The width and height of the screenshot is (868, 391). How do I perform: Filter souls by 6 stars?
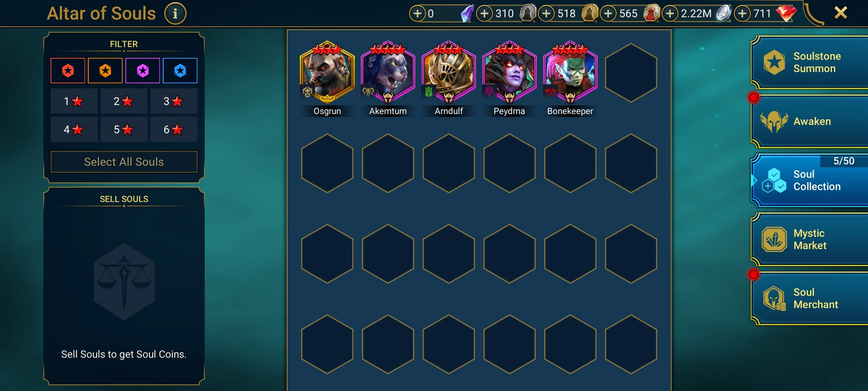pos(174,129)
